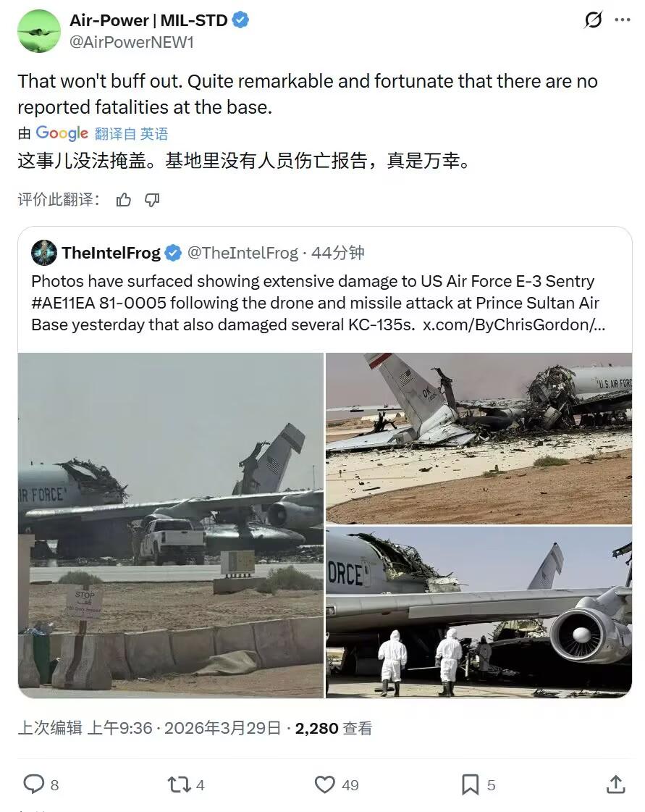Screen dimensions: 645x812
Task: Rate the translation with thumbs down
Action: (x=152, y=200)
